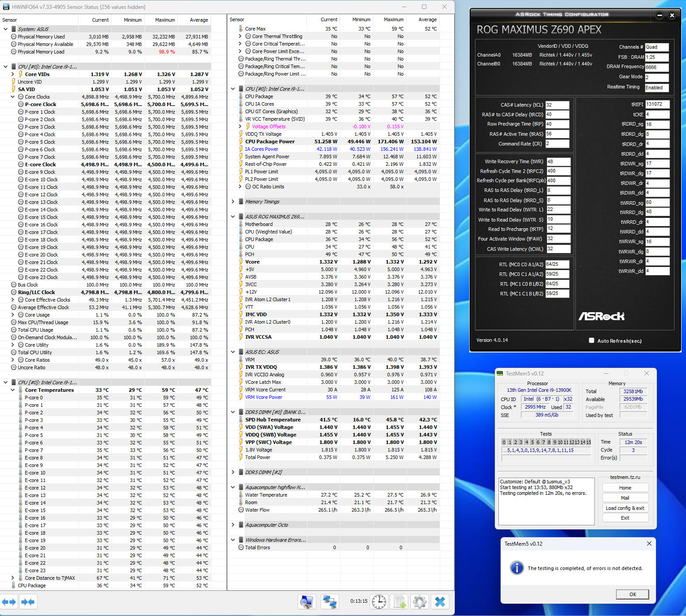
Task: Click the thermometer icon beside SPD Hub Temperature
Action: click(241, 420)
